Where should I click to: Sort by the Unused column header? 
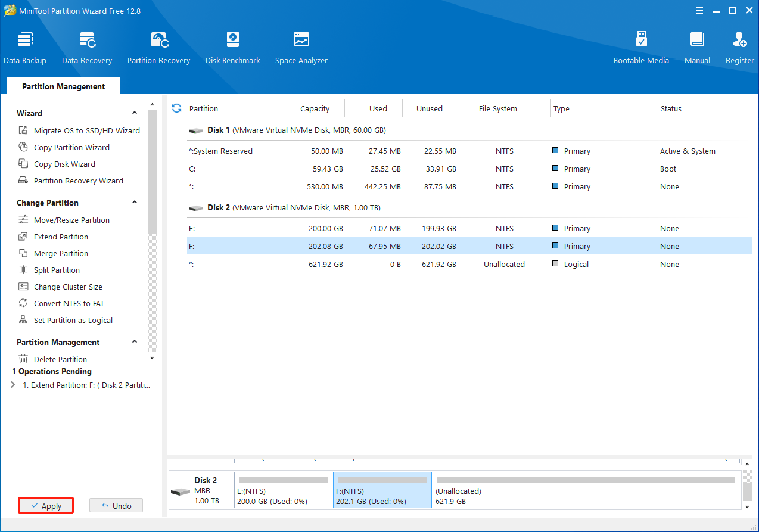(430, 108)
